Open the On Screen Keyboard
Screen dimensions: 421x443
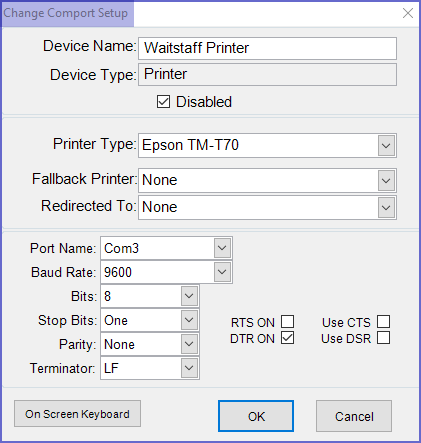[x=77, y=414]
